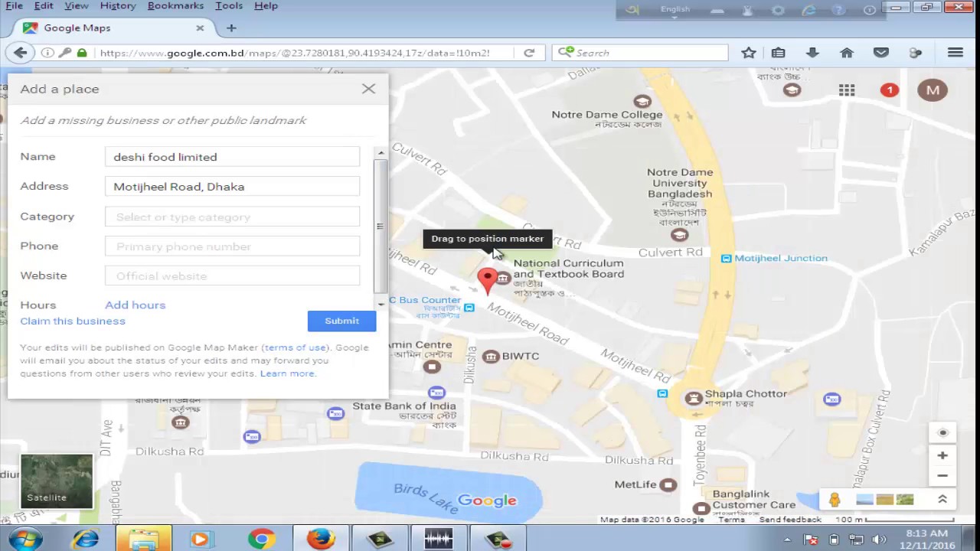980x551 pixels.
Task: Click the Motijheel Junction transit label
Action: pos(781,258)
